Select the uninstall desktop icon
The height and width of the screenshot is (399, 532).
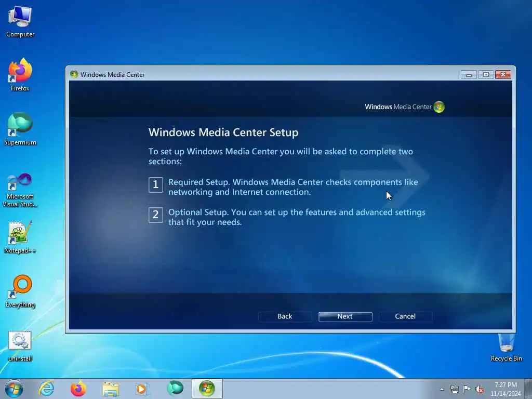coord(20,345)
